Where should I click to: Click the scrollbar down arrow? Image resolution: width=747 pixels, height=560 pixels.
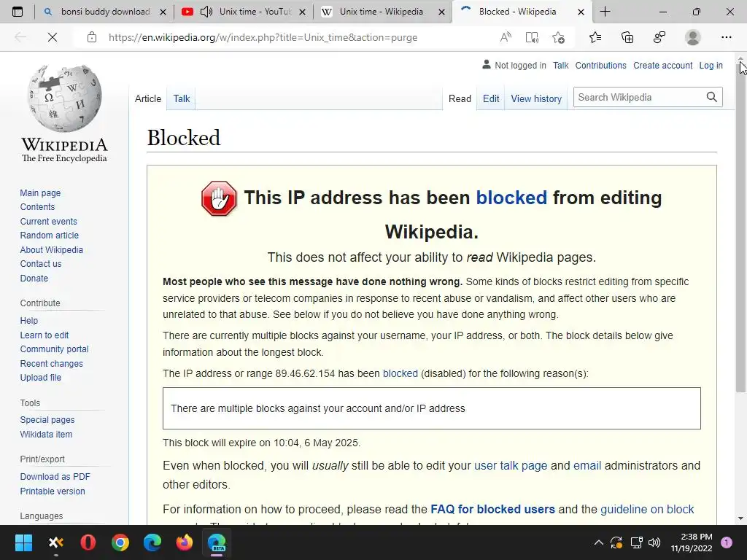pyautogui.click(x=741, y=518)
